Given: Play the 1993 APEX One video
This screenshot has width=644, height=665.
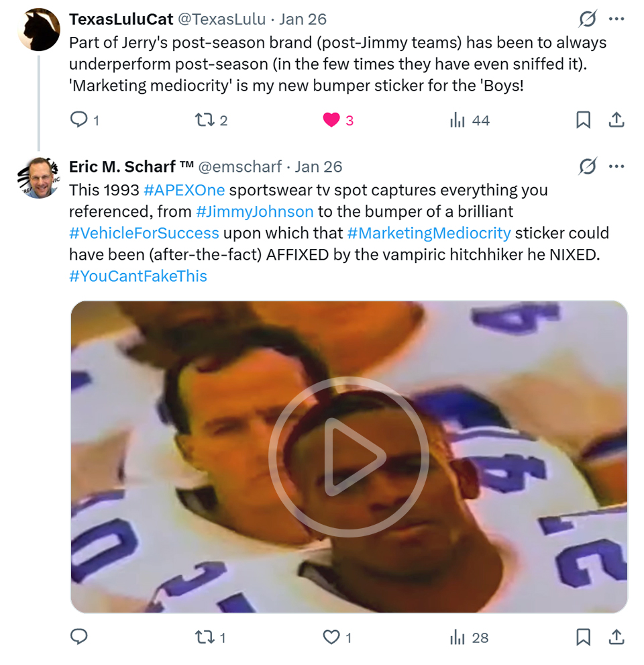Looking at the screenshot, I should (x=349, y=457).
